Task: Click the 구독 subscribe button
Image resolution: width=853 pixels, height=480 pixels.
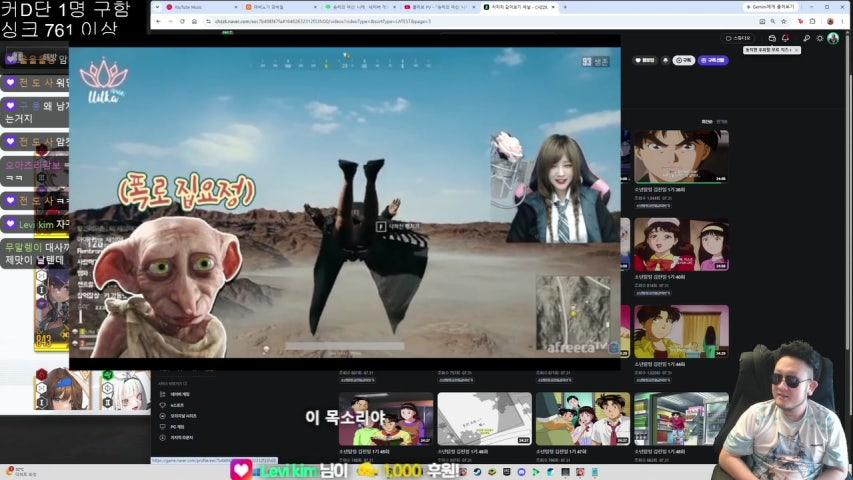Action: pyautogui.click(x=684, y=60)
